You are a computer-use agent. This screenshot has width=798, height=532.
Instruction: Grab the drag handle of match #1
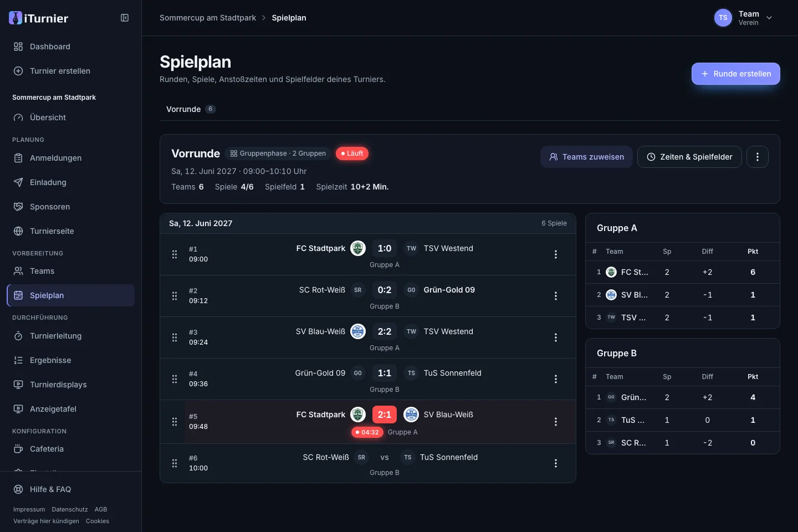pos(175,254)
